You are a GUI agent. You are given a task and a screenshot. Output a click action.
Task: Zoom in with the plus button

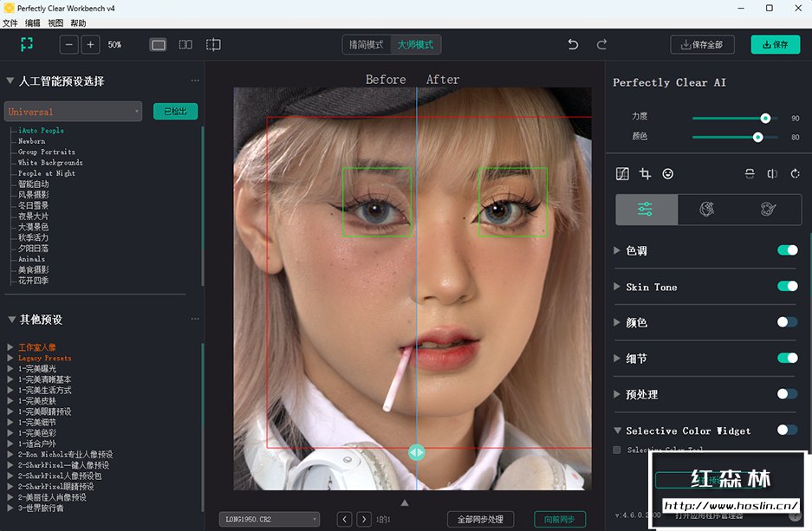(90, 44)
